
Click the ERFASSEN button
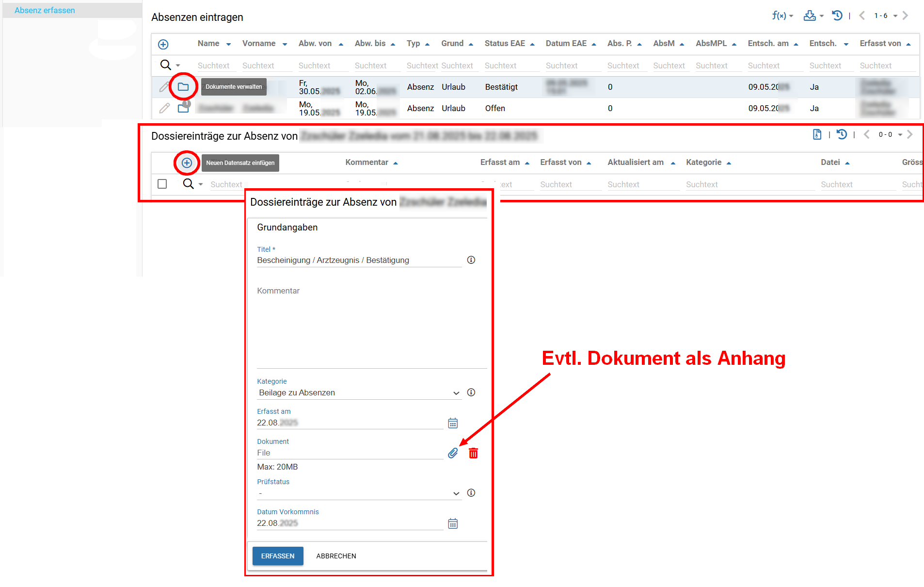278,556
